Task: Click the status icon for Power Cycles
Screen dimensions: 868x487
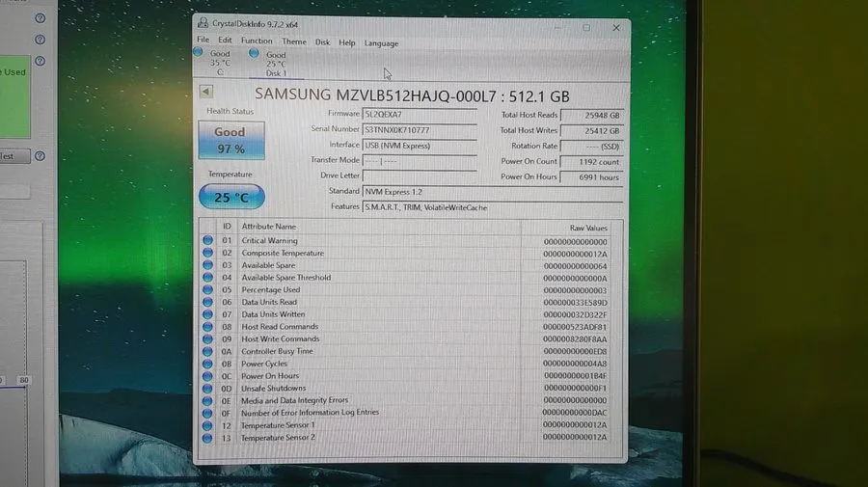Action: coord(207,364)
